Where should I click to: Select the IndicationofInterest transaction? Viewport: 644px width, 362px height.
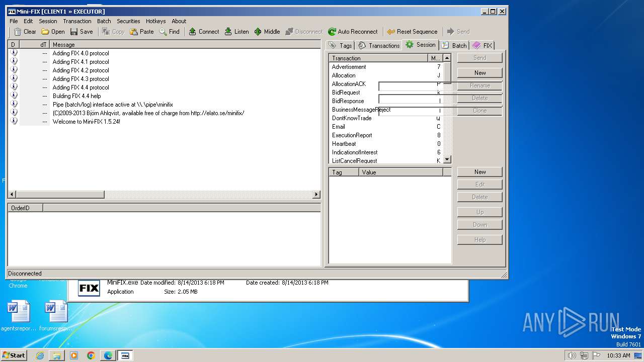pyautogui.click(x=386, y=152)
